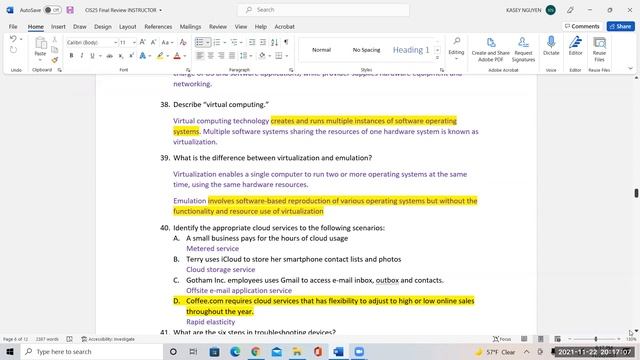Open borders dropdown arrow
Viewport: 640px width, 360px height.
(x=287, y=56)
